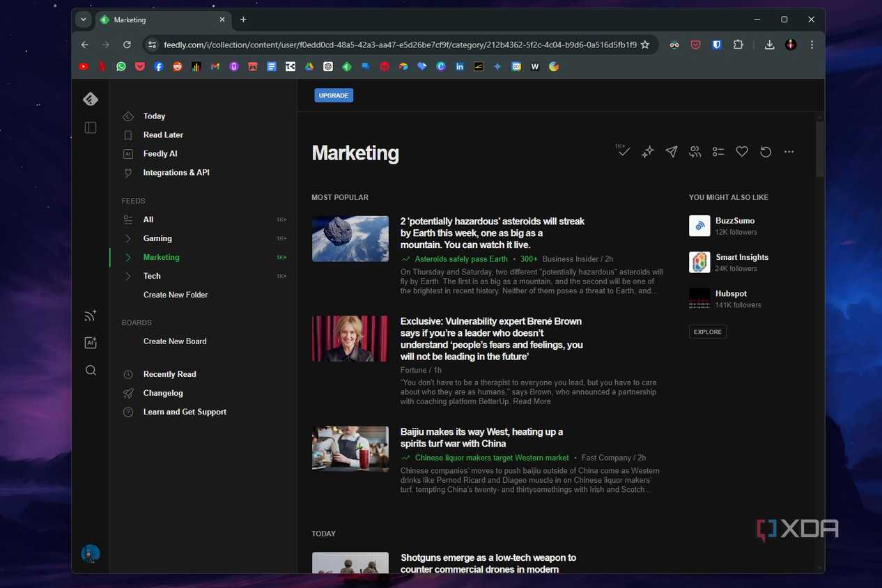Open the Chrome extensions puzzle icon

(738, 45)
